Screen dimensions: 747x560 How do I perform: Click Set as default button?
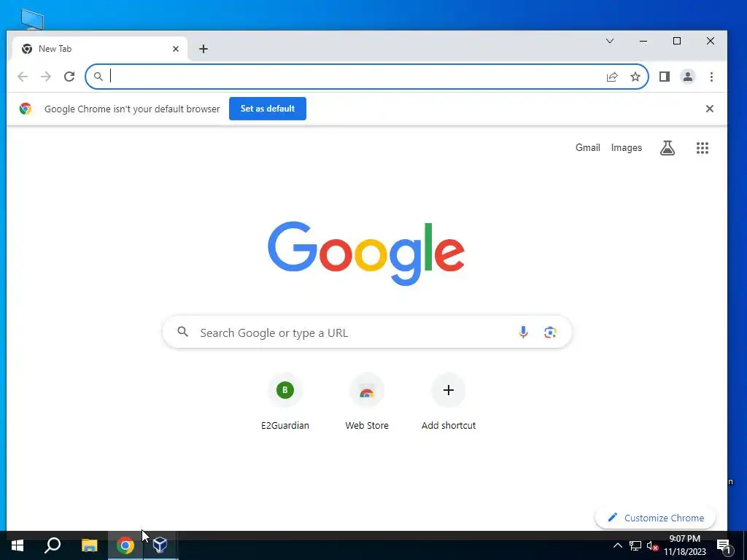coord(267,109)
